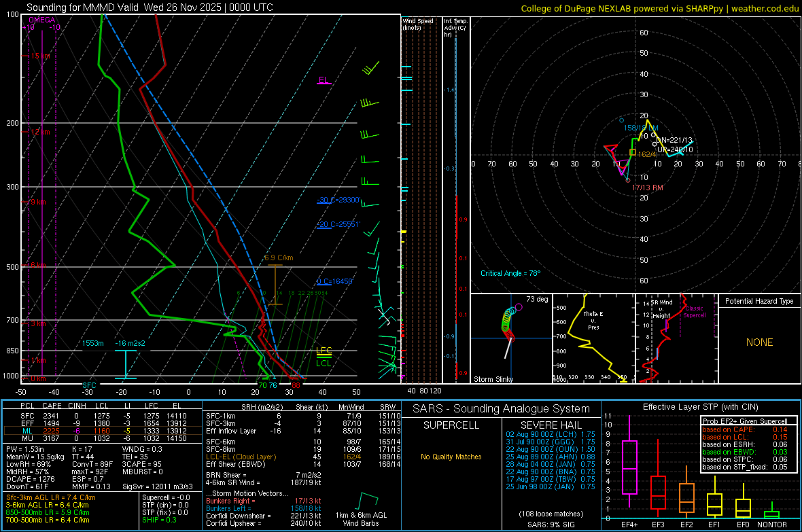Click the "(108 loose matches)" text
The image size is (802, 532).
pos(551,514)
